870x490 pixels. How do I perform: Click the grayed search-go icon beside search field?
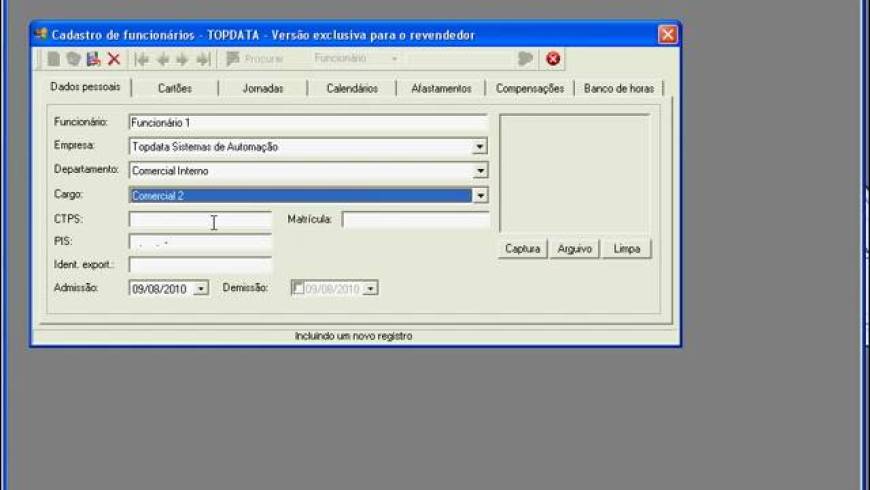click(525, 58)
